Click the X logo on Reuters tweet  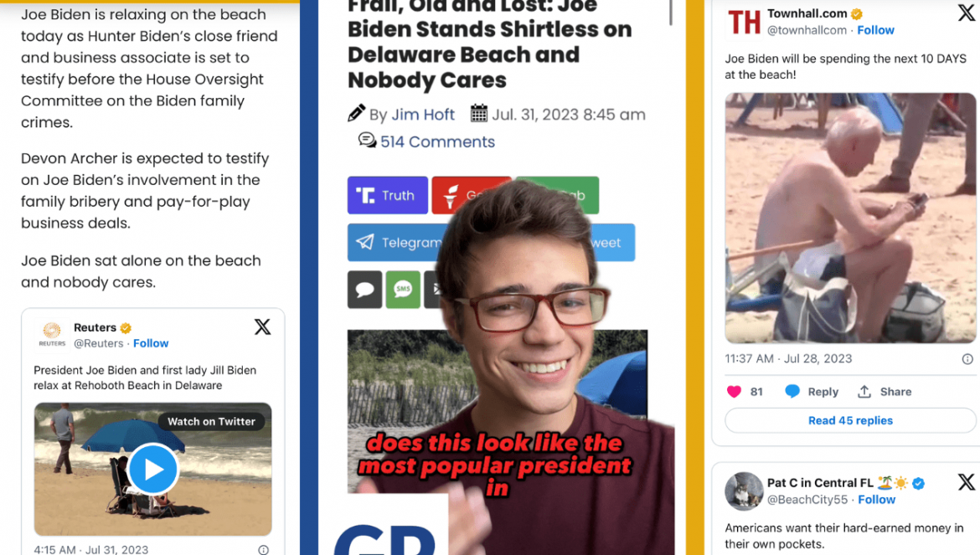(x=262, y=326)
